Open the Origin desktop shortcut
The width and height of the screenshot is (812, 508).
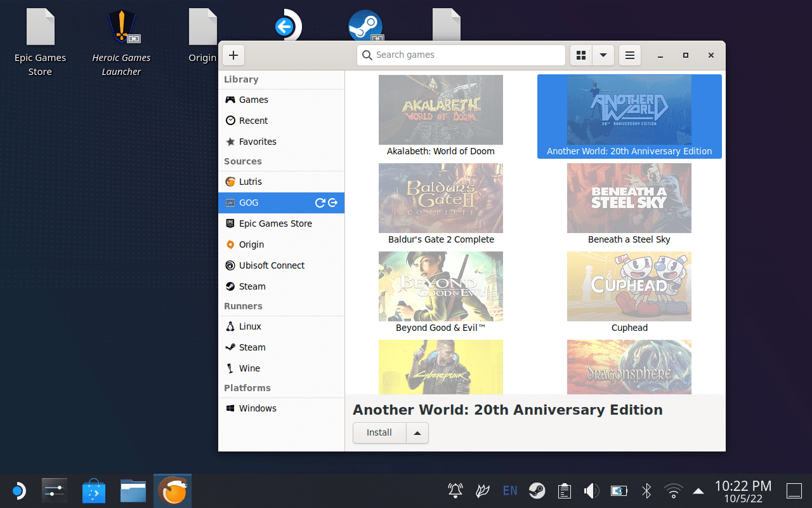202,36
